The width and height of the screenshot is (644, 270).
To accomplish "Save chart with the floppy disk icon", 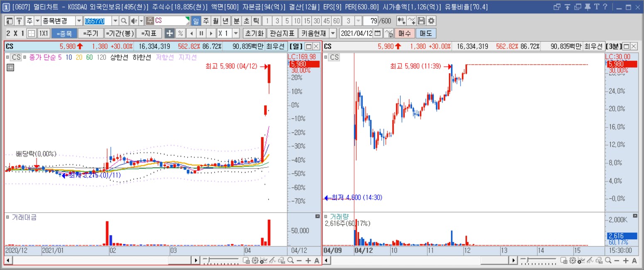I will (421, 21).
